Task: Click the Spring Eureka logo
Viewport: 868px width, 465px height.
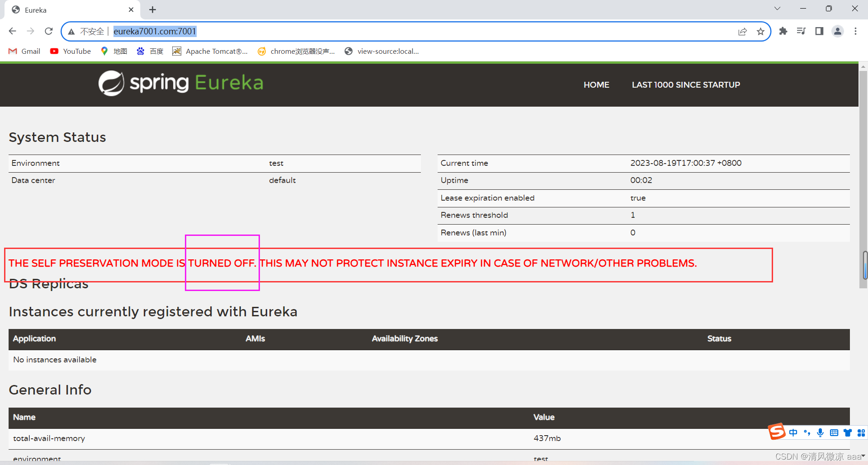Action: tap(181, 83)
